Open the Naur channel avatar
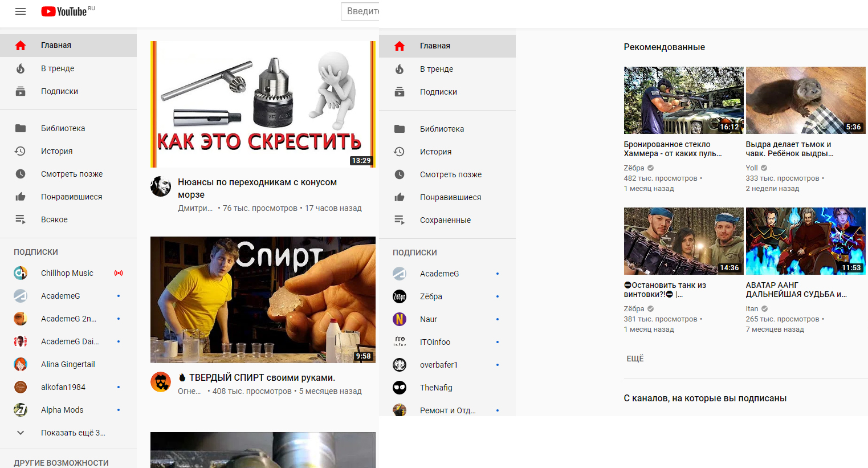 tap(400, 319)
